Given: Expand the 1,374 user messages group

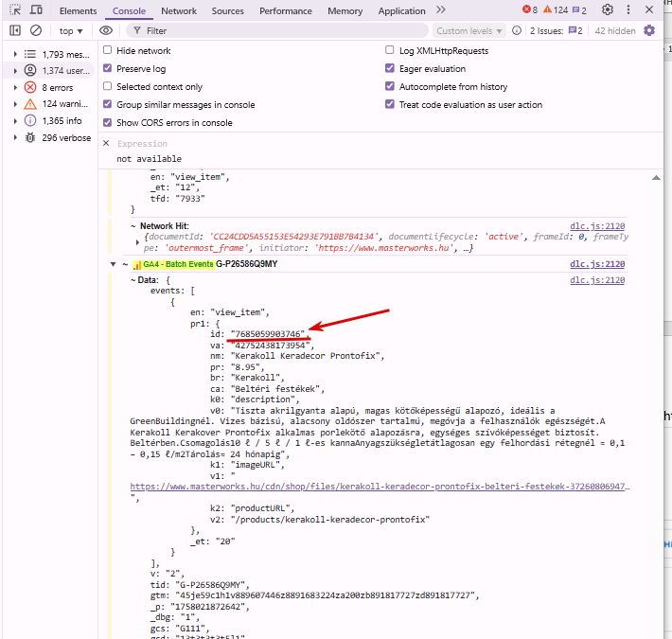Looking at the screenshot, I should tap(15, 71).
